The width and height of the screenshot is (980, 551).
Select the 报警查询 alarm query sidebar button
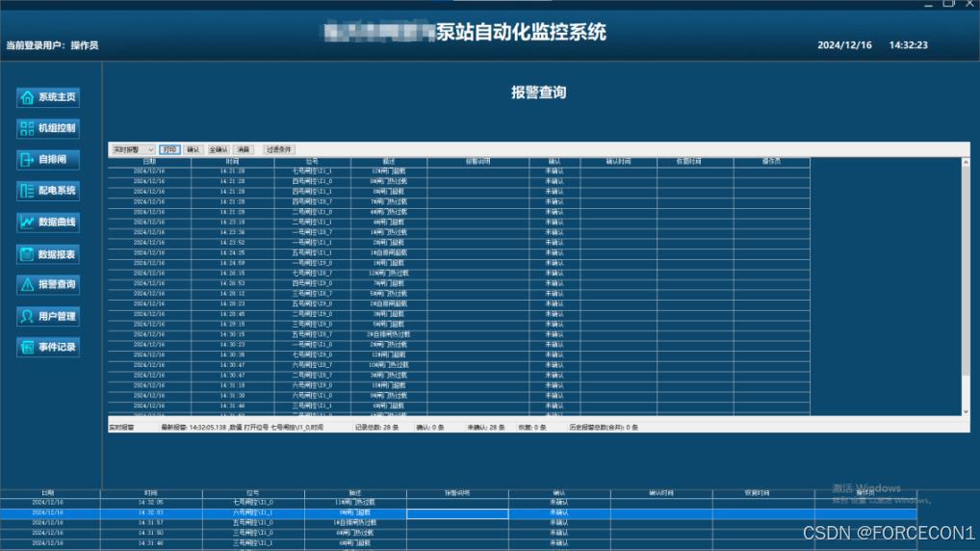[x=48, y=284]
